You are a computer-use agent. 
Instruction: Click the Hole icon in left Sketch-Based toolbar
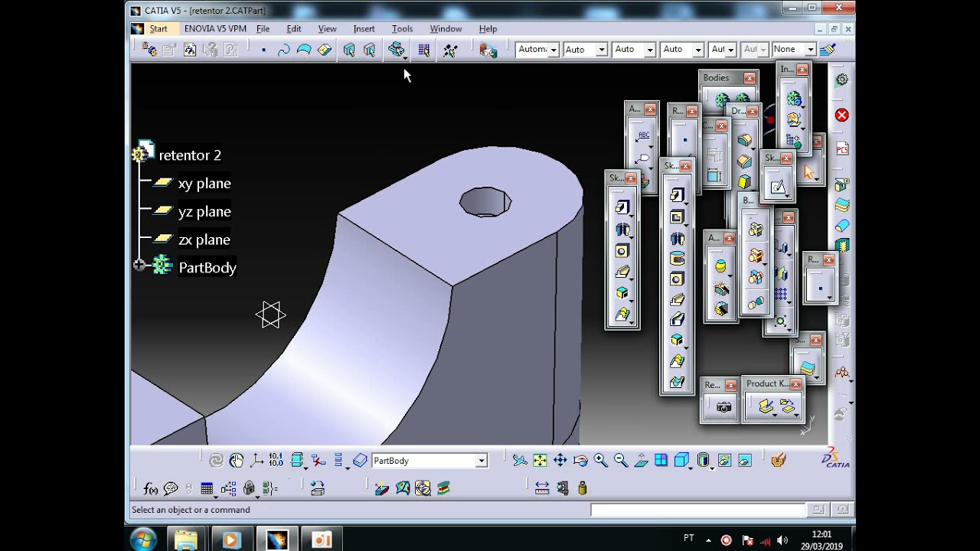(x=622, y=251)
